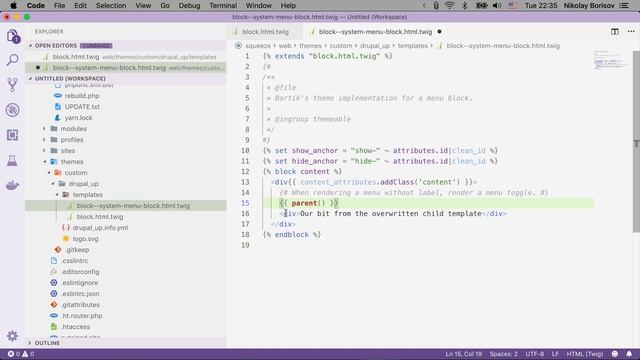Click the microphone icon in menu bar
Viewport: 640px width, 360px height.
[x=436, y=5]
